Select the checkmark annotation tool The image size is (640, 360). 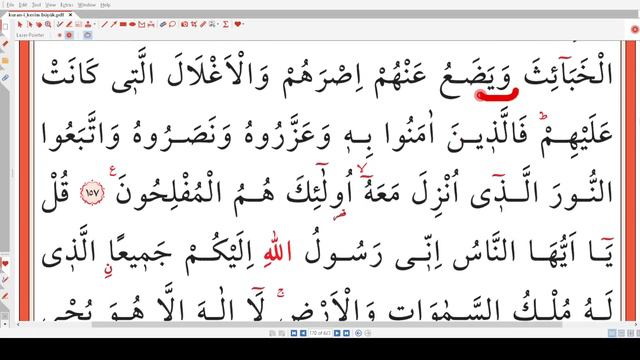point(60,25)
